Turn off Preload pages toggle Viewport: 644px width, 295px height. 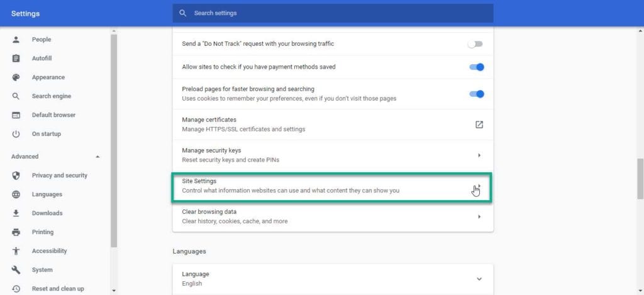pos(477,94)
